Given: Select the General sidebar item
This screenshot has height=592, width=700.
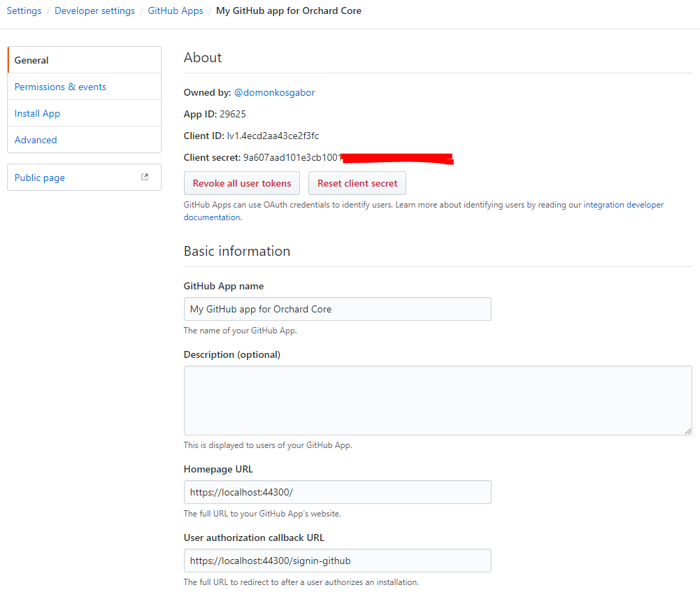Looking at the screenshot, I should pyautogui.click(x=85, y=60).
